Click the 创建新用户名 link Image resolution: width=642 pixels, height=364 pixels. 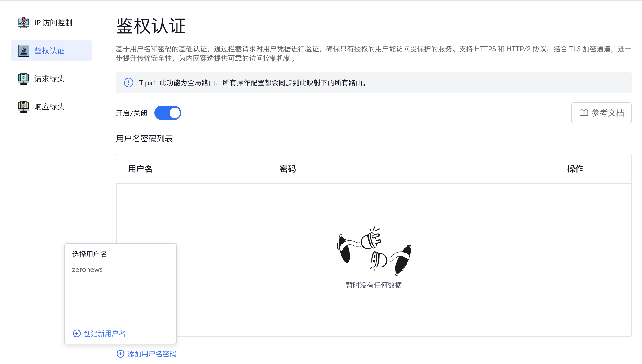(105, 333)
